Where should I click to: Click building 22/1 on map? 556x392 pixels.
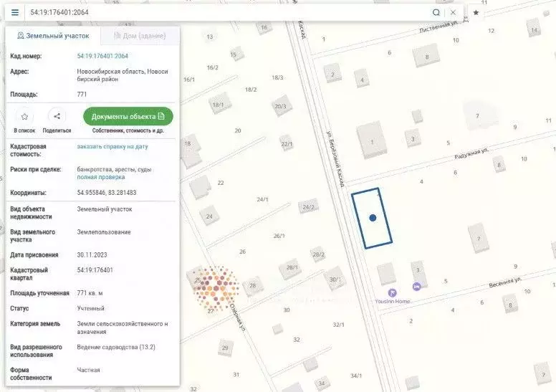pyautogui.click(x=287, y=143)
